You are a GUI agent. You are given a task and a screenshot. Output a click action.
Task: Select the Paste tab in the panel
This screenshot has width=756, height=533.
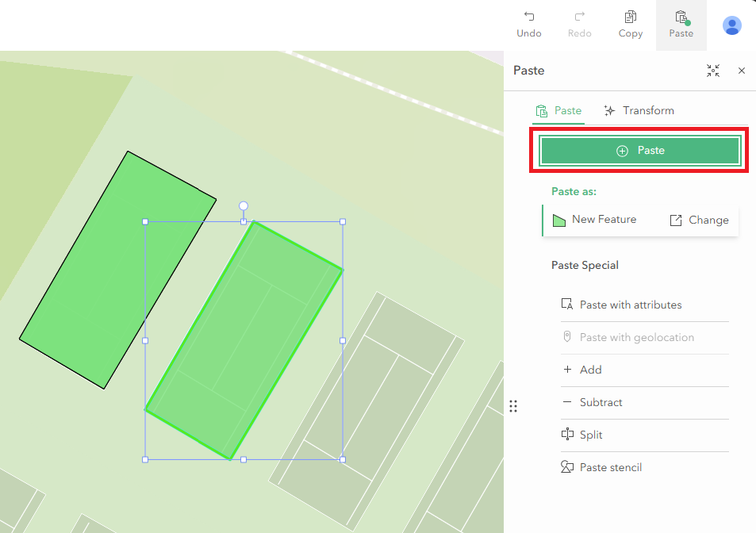click(x=558, y=110)
